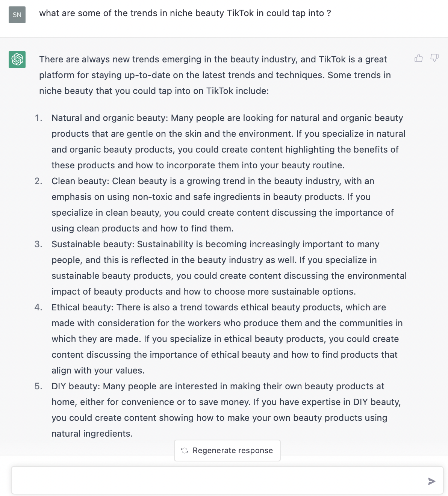Click list number 1 marker
Viewport: 448px width, 496px height.
[x=38, y=118]
